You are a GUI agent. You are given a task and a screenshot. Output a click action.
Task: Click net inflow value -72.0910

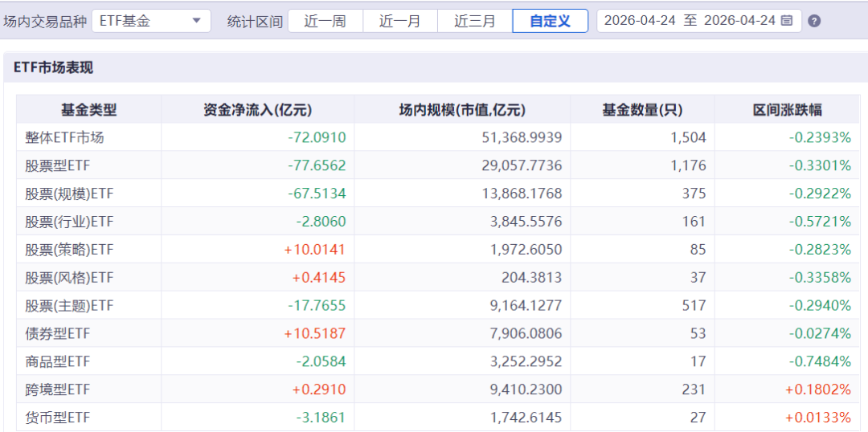317,138
